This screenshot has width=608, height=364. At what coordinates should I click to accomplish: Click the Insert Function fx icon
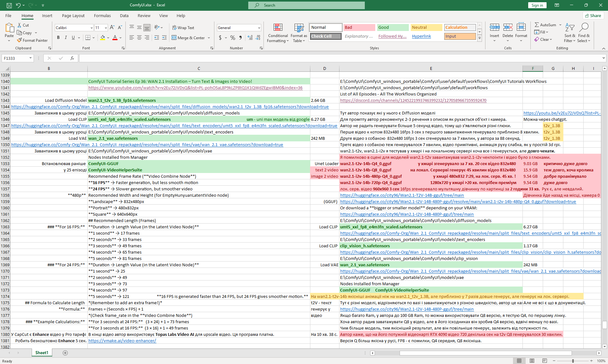click(72, 58)
